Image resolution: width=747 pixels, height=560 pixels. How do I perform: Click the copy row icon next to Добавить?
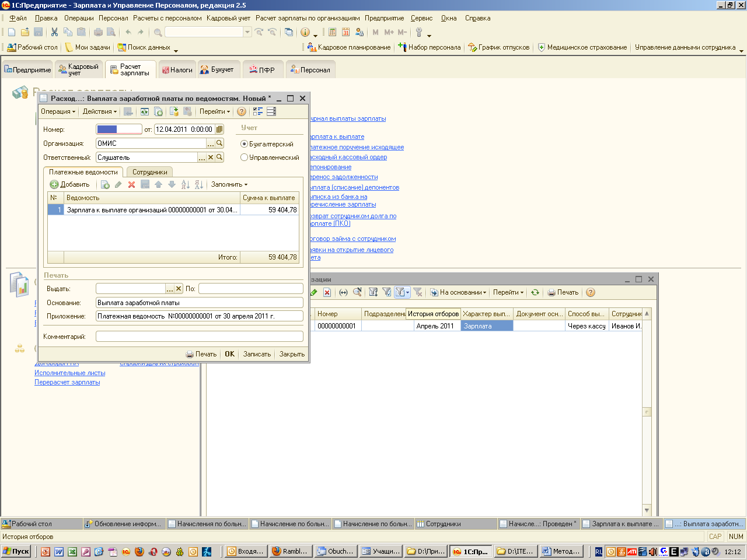105,184
